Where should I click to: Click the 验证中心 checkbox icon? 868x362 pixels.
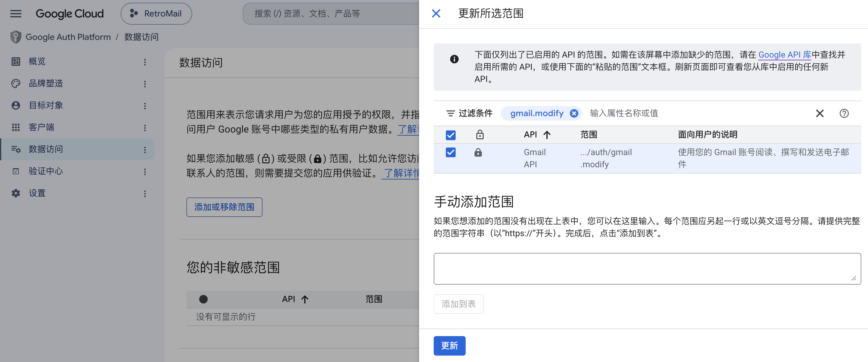pyautogui.click(x=16, y=171)
